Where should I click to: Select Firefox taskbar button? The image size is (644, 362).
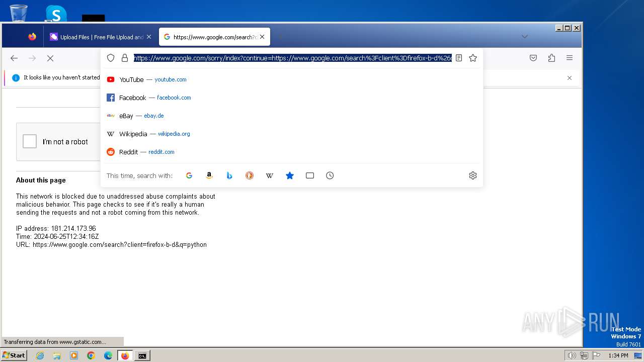(x=125, y=355)
